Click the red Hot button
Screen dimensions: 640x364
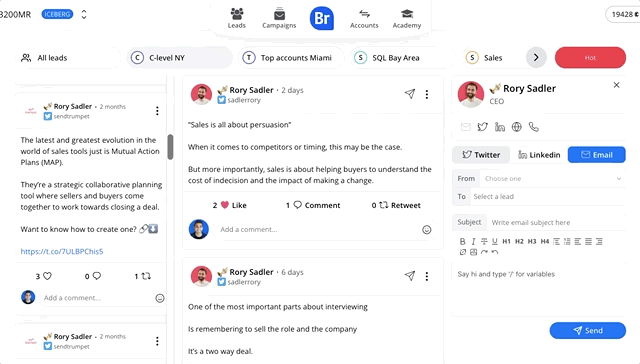(590, 58)
